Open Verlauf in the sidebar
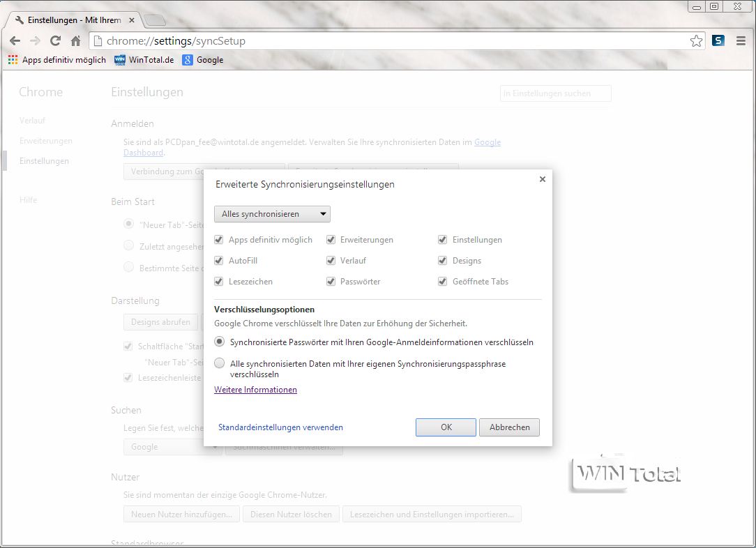 point(32,121)
